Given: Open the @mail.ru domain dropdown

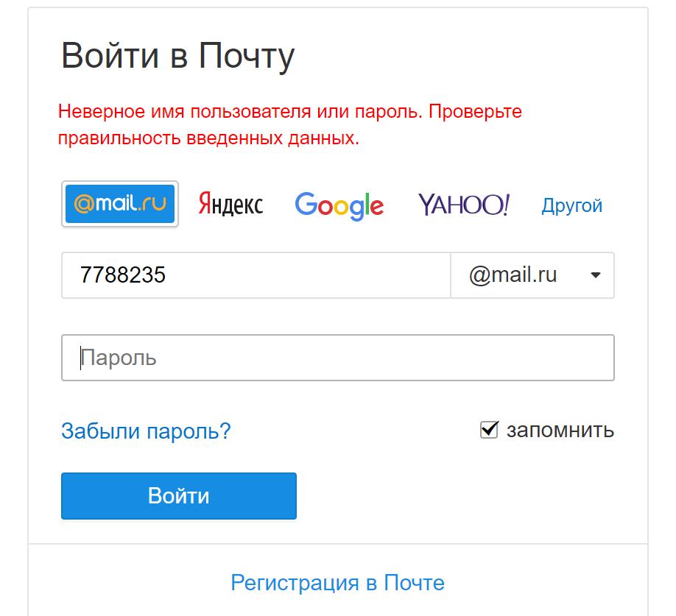Looking at the screenshot, I should 532,275.
